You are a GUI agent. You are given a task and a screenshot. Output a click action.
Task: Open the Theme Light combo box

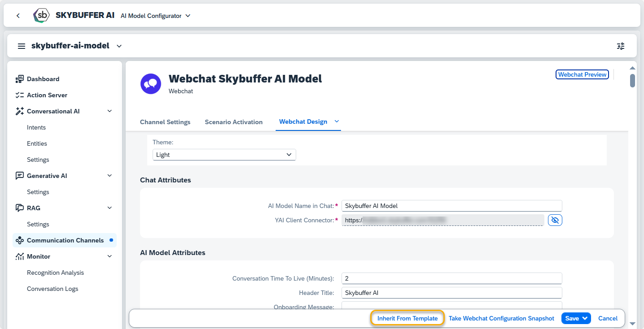[x=224, y=155]
